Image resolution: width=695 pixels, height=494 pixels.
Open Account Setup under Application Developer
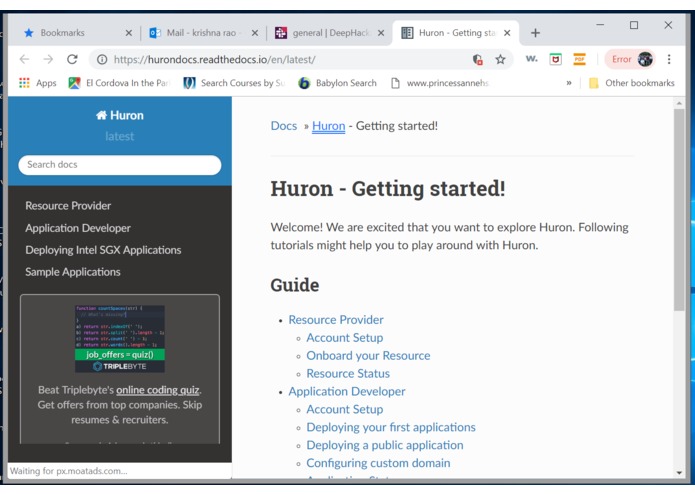point(345,409)
